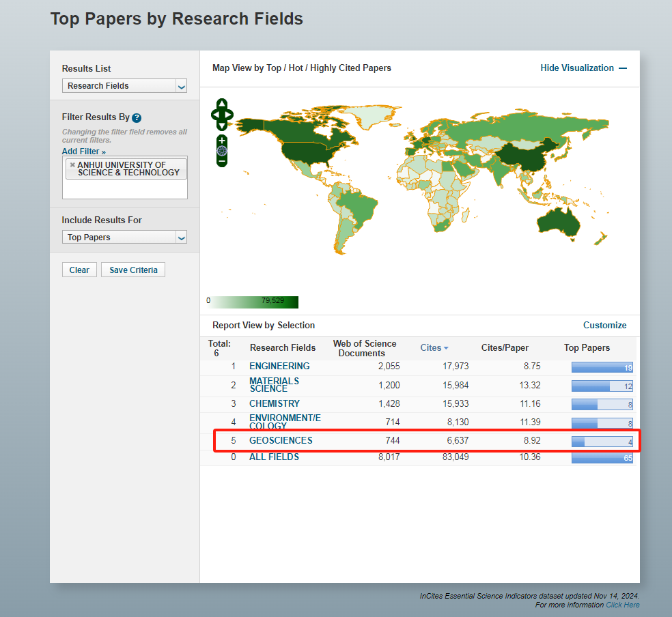Open the GEOSCIENCES research field link
This screenshot has width=672, height=617.
(281, 441)
